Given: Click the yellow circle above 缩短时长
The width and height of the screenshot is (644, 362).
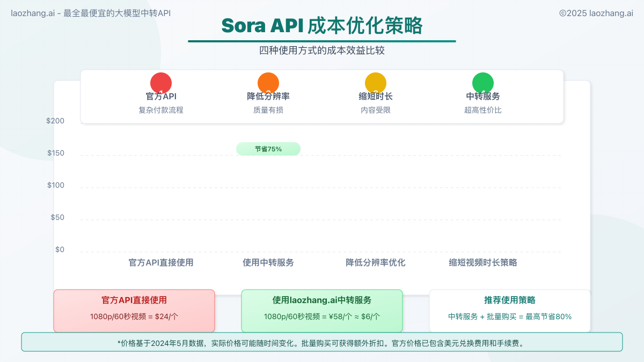Looking at the screenshot, I should 376,83.
